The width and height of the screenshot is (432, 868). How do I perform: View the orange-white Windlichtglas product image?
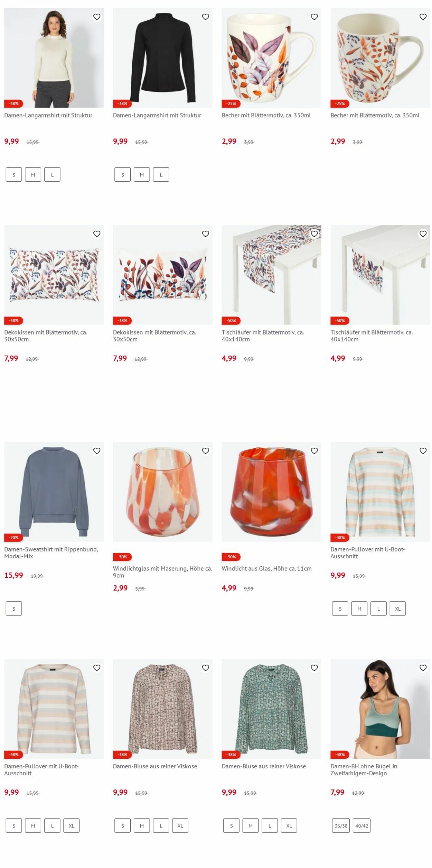point(163,492)
